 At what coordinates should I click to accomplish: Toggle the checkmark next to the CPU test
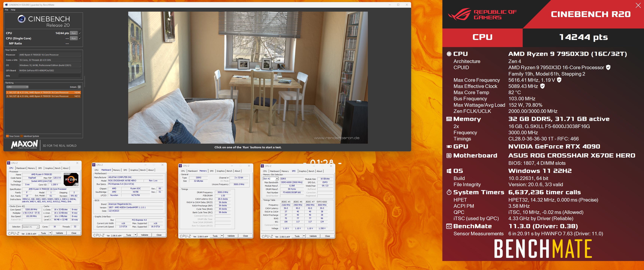80,33
